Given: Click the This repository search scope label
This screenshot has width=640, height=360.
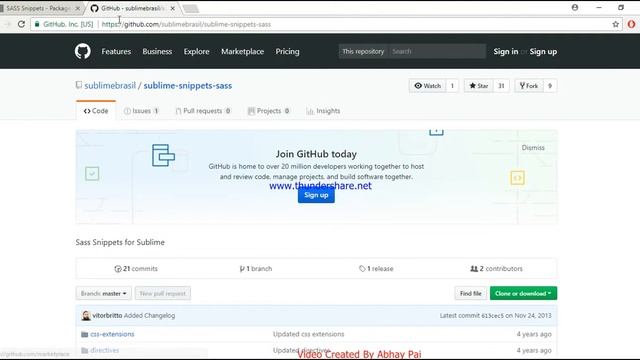Looking at the screenshot, I should coord(363,51).
